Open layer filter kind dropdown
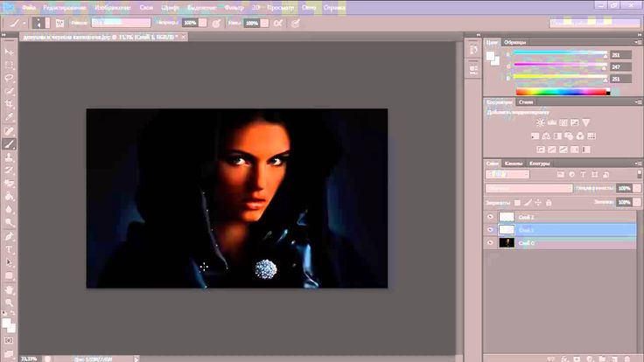 point(507,175)
